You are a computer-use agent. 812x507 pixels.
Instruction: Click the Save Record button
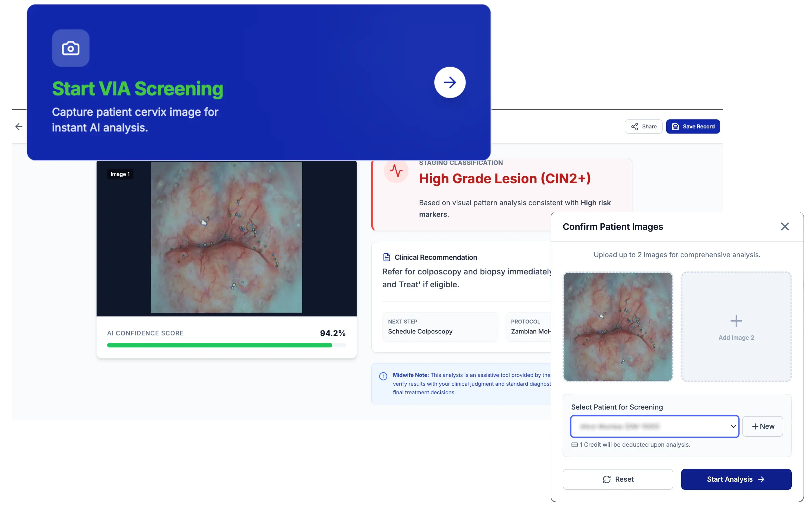tap(693, 126)
